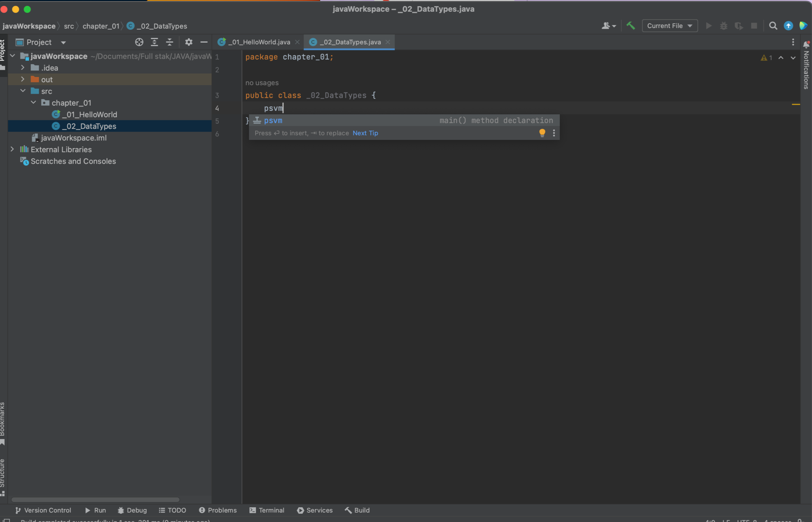Click the Select Opened File target icon

pyautogui.click(x=139, y=42)
